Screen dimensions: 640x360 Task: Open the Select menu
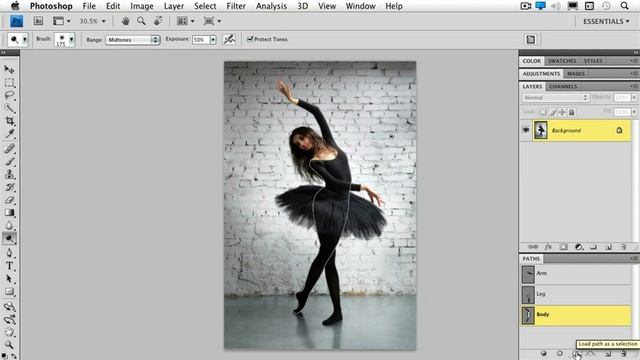pos(205,6)
